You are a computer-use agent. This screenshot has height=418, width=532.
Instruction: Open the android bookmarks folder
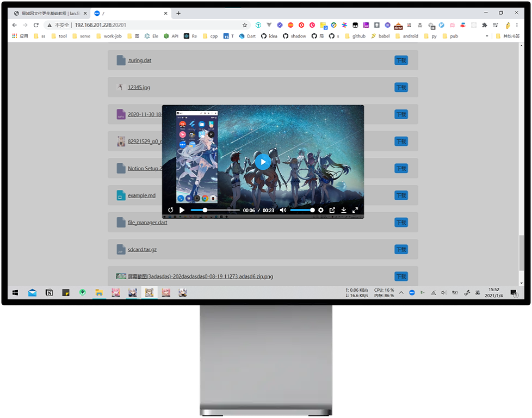click(407, 36)
